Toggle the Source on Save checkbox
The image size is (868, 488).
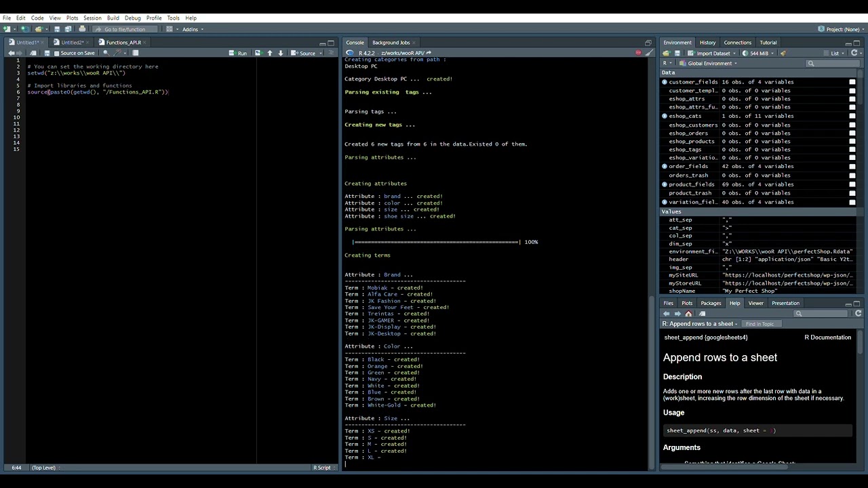(x=57, y=53)
